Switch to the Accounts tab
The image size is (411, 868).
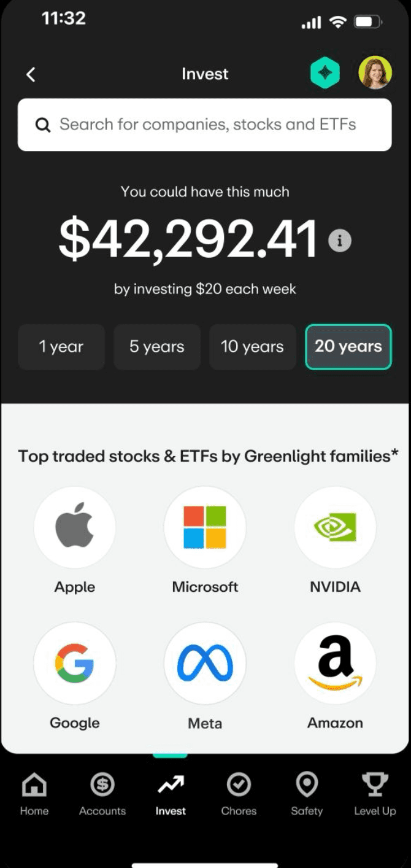pyautogui.click(x=102, y=793)
